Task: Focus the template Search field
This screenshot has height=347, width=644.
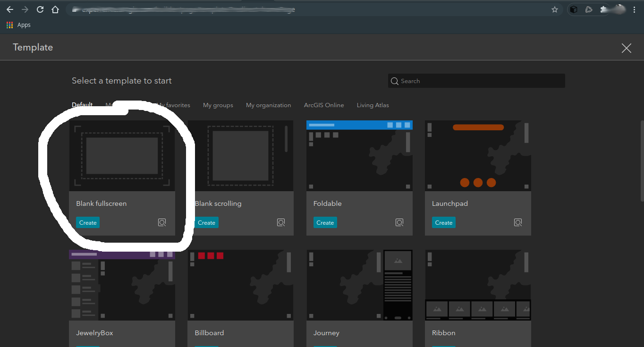Action: click(x=477, y=81)
